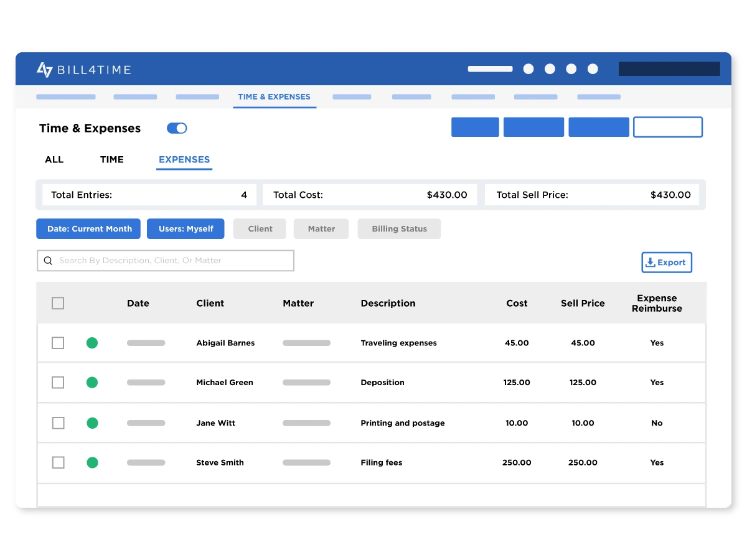Click first white circle icon in header

click(529, 69)
